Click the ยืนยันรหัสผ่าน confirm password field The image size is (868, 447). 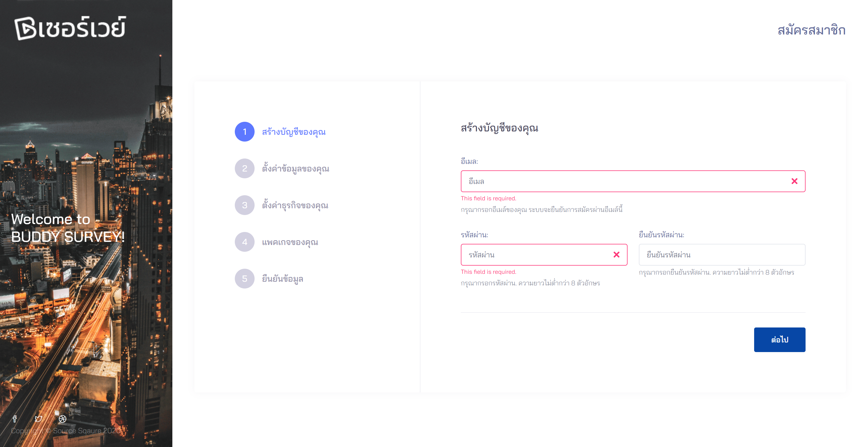pyautogui.click(x=722, y=255)
